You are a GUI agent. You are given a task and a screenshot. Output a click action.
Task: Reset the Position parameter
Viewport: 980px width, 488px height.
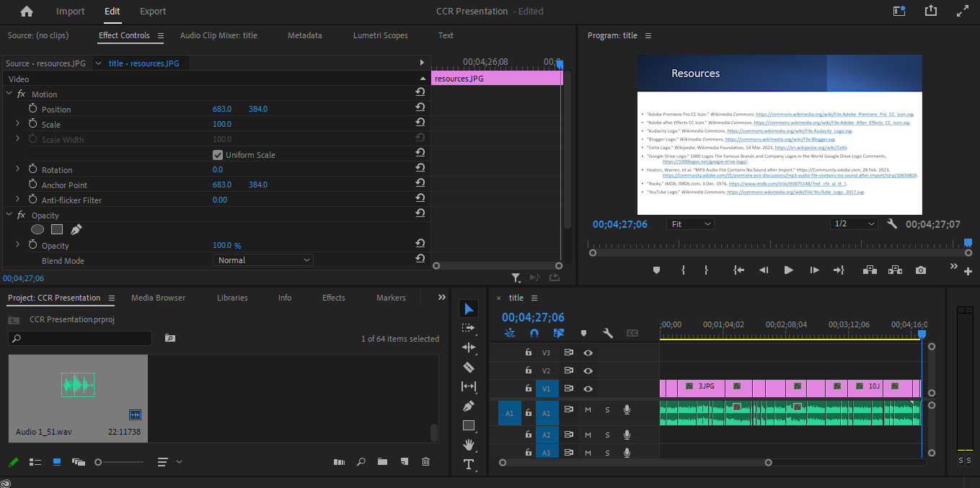[420, 107]
